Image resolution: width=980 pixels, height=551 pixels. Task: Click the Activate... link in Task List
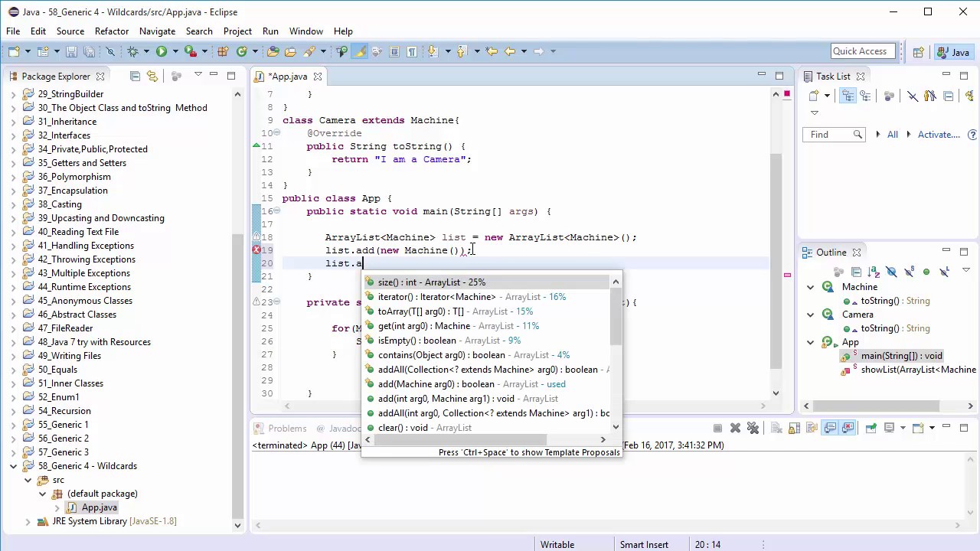click(938, 135)
